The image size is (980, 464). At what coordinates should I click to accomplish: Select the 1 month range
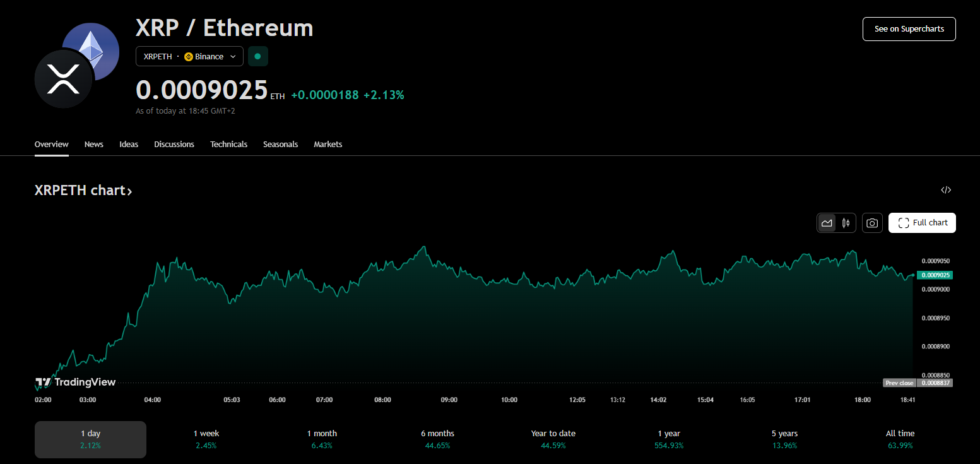click(322, 439)
